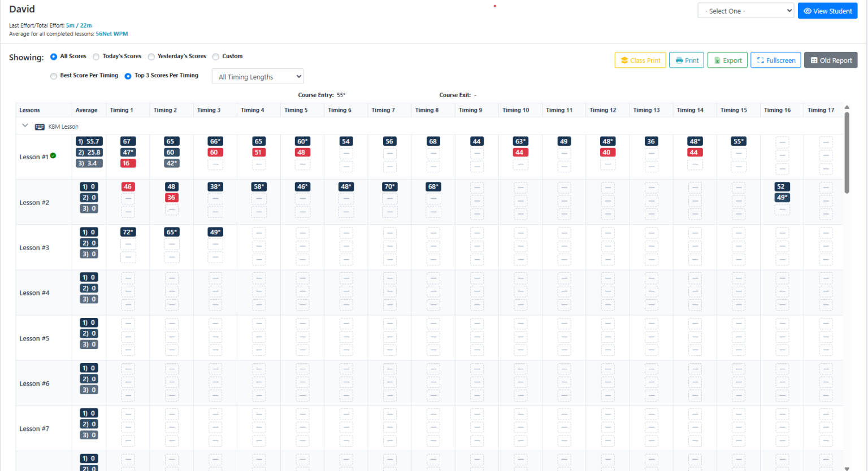The width and height of the screenshot is (868, 471).
Task: Select the Today's Scores radio option
Action: click(x=96, y=56)
